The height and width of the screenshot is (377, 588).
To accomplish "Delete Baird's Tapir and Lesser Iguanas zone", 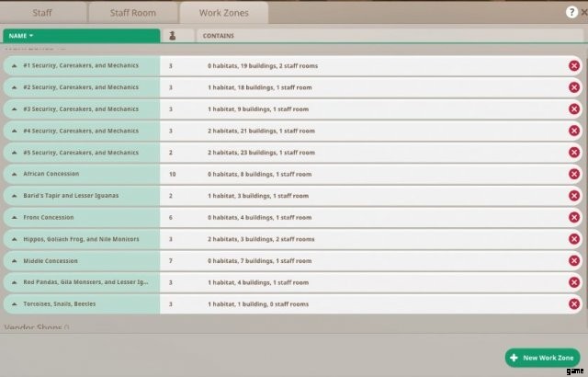I will click(x=574, y=196).
